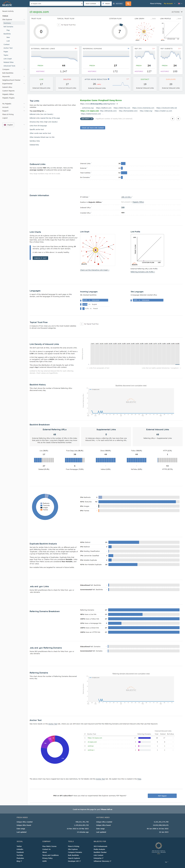Open the interactive Link Graph link

[95, 270]
